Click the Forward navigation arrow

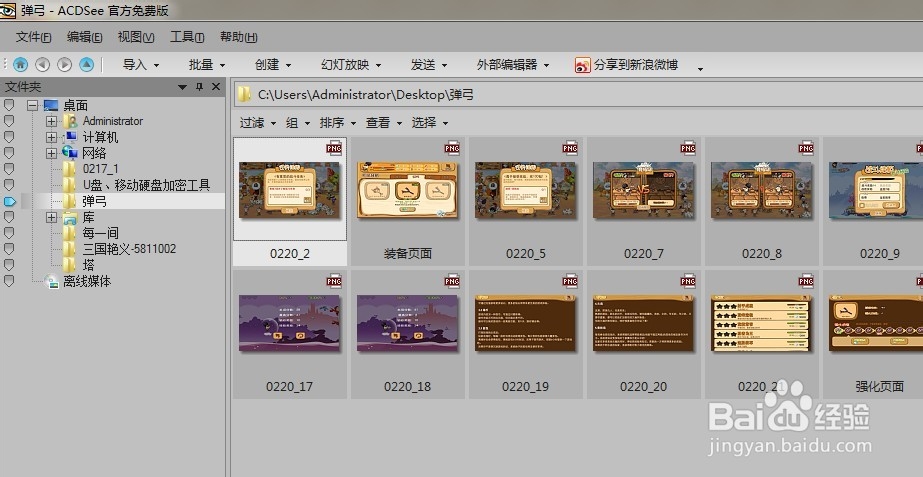(65, 65)
